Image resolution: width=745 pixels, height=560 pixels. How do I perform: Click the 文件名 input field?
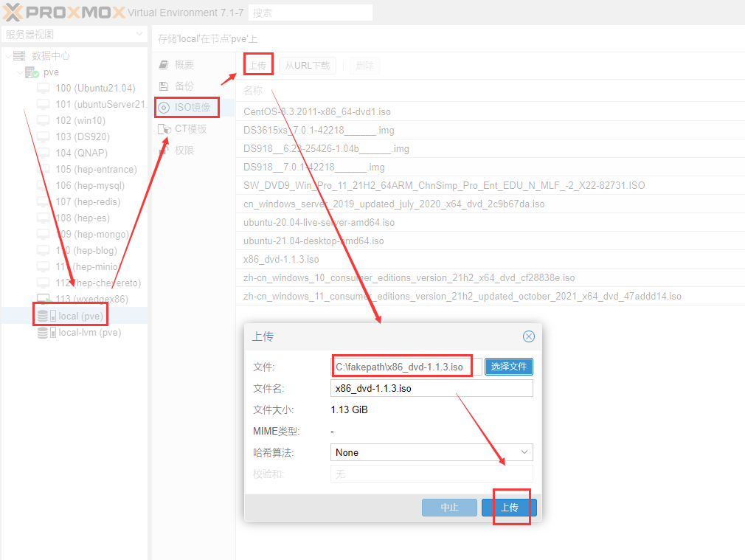coord(432,389)
